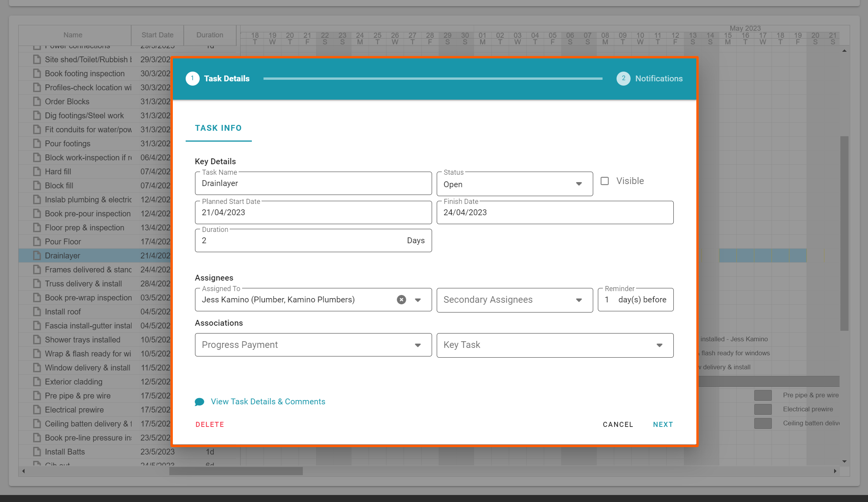Click file icon beside Pour Floor task
The height and width of the screenshot is (502, 868).
[x=37, y=242]
